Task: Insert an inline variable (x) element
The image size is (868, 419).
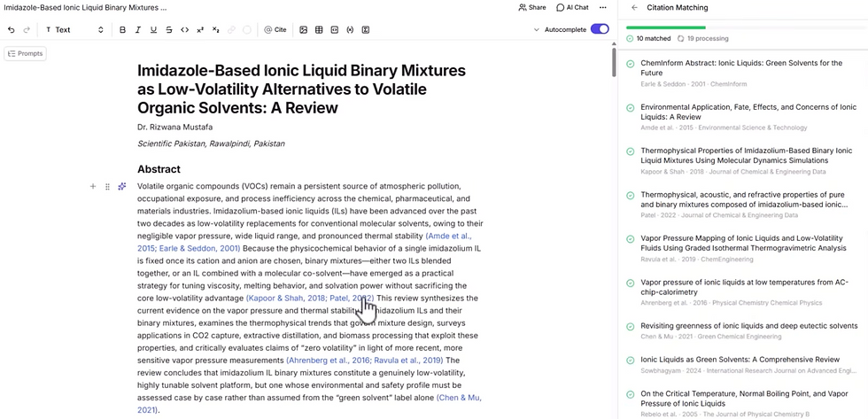Action: 350,30
